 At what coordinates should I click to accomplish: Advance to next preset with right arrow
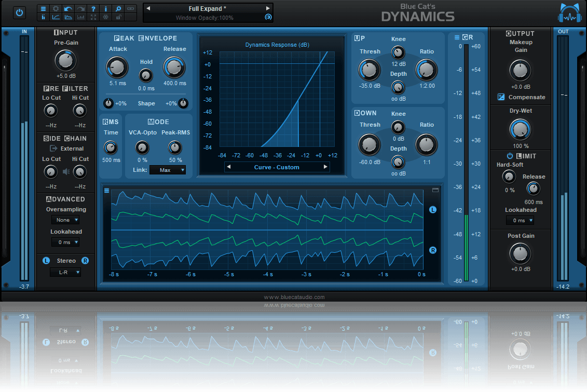[268, 8]
